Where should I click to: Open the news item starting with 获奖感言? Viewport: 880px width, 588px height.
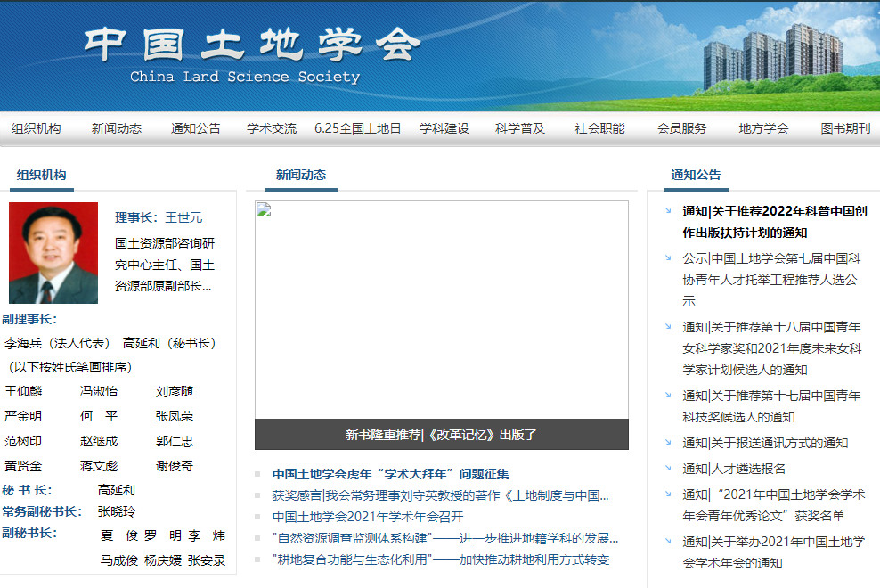(x=441, y=495)
